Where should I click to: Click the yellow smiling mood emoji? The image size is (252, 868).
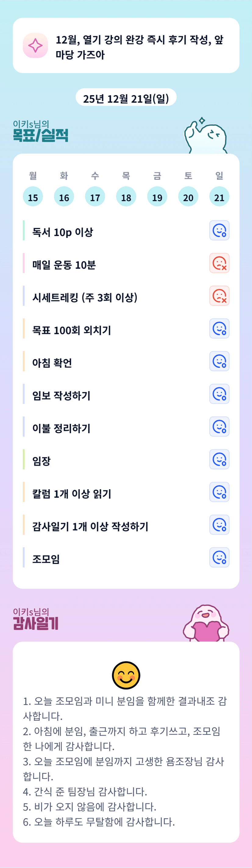pyautogui.click(x=126, y=675)
